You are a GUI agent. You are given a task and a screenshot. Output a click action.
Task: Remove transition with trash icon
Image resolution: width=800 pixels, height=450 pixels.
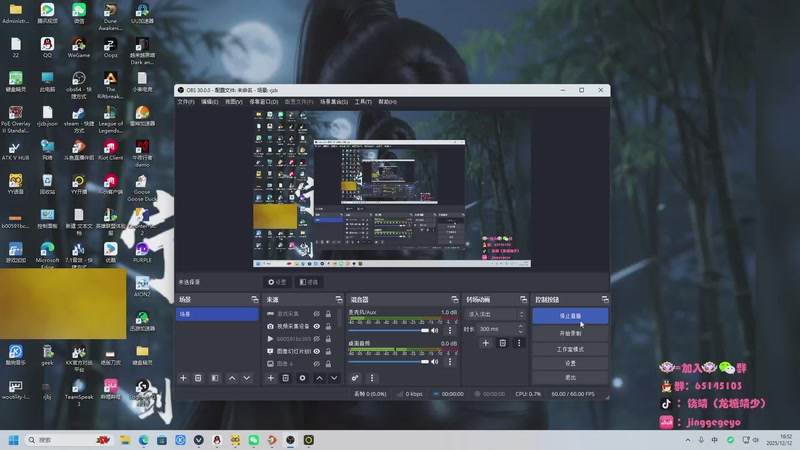click(503, 343)
